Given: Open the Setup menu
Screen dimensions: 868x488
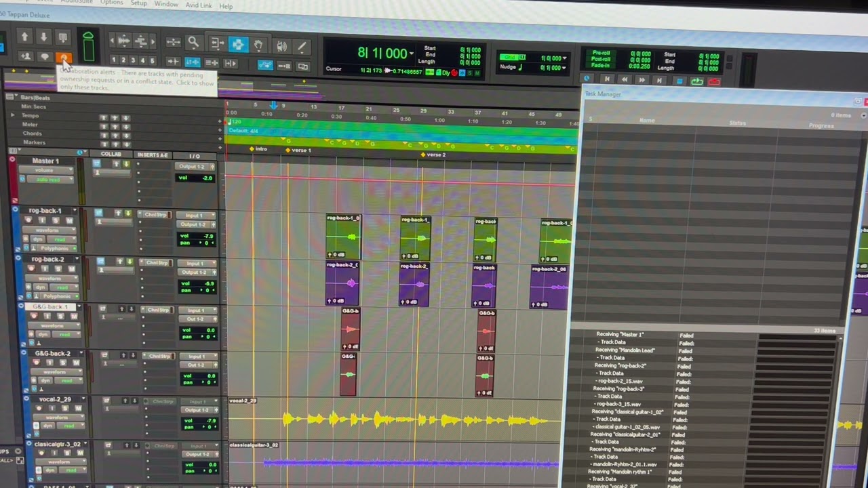Looking at the screenshot, I should [x=138, y=3].
